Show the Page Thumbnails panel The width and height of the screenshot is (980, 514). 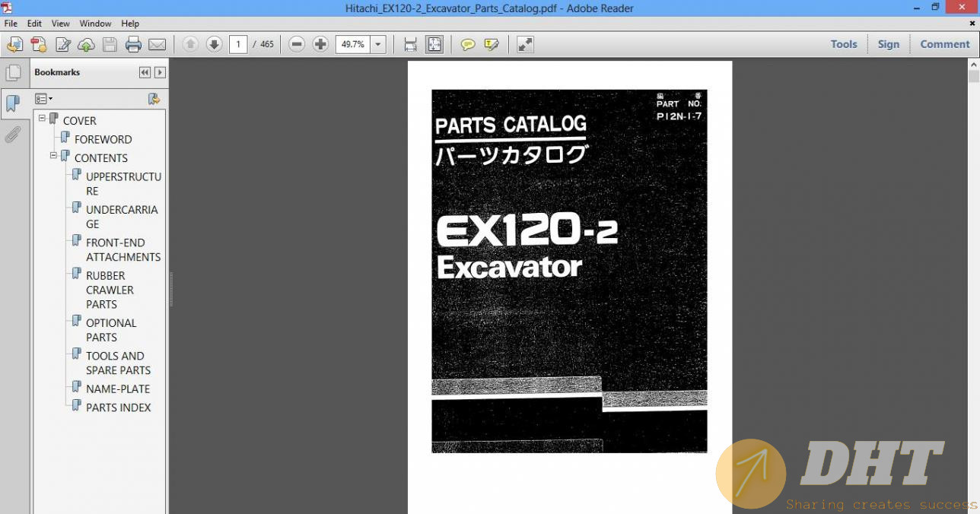[13, 73]
